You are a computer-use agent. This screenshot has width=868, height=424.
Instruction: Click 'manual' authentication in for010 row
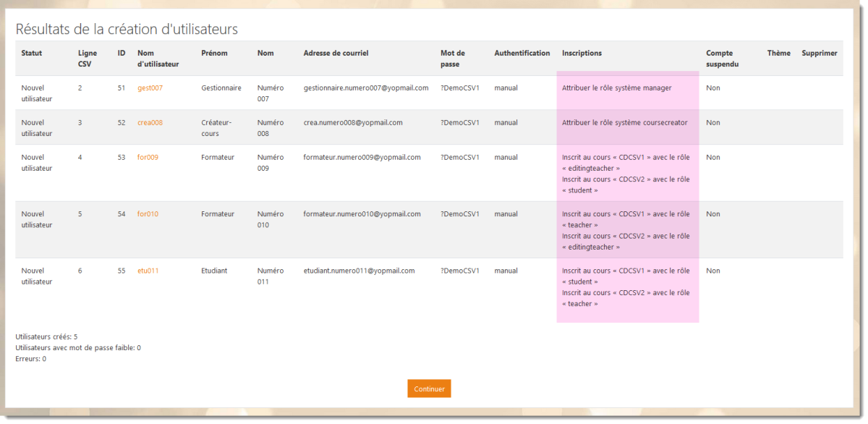coord(506,214)
